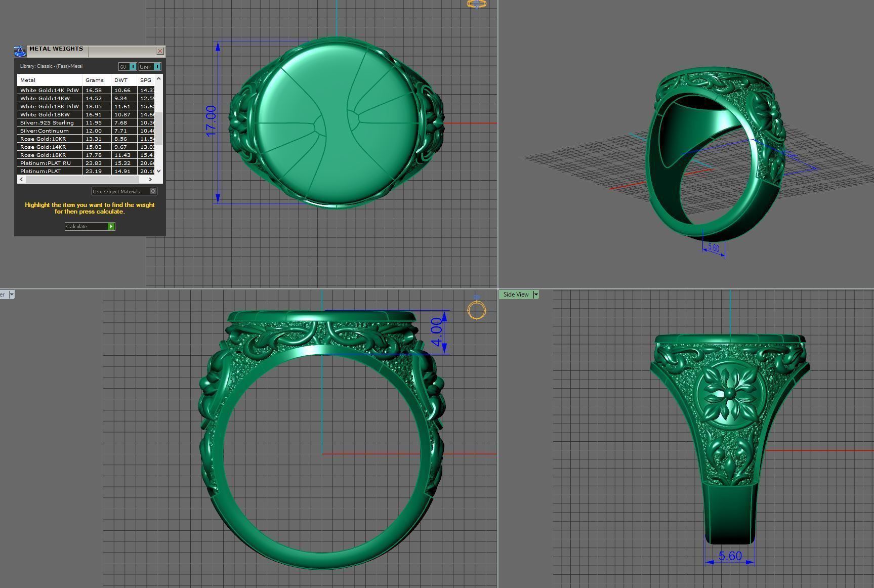Click the orange ring icon in front viewport
Image resolution: width=874 pixels, height=588 pixels.
tap(476, 309)
